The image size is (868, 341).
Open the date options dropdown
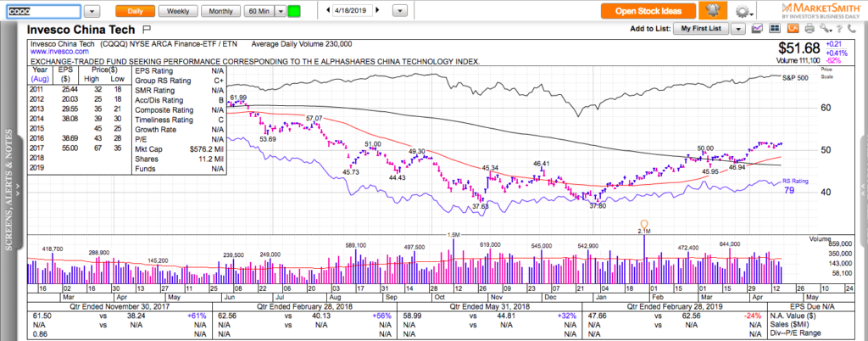[x=401, y=10]
